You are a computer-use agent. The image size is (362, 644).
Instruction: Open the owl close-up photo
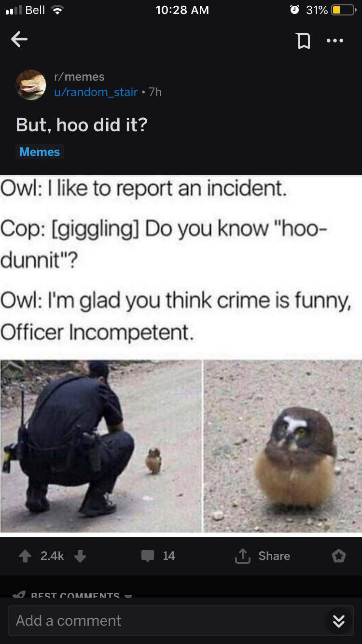283,446
